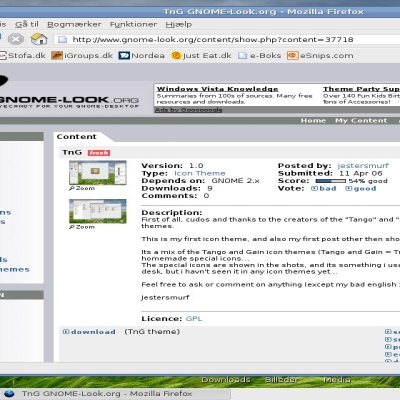This screenshot has width=400, height=400.
Task: Click the 54% good score bar
Action: (x=331, y=181)
